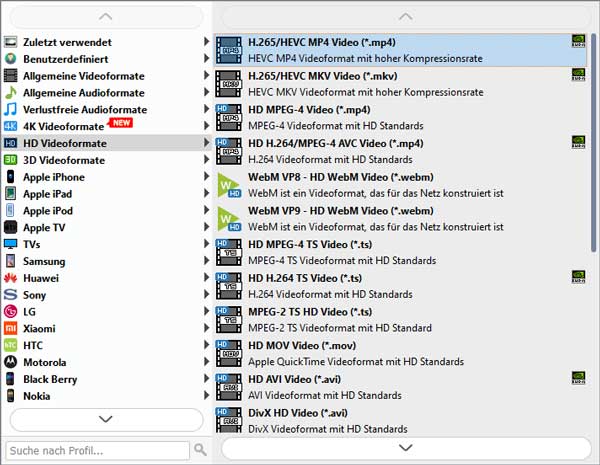Click the LG logo icon
Screen dimensions: 600x465
click(x=10, y=311)
